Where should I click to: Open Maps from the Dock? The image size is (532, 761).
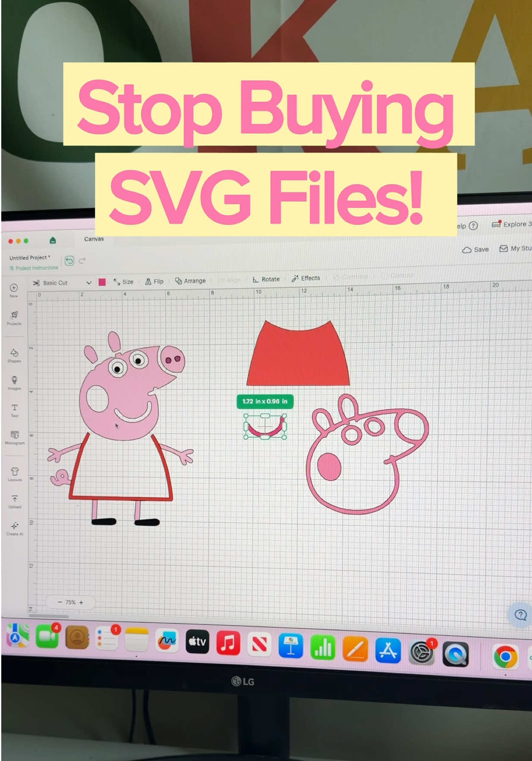18,636
